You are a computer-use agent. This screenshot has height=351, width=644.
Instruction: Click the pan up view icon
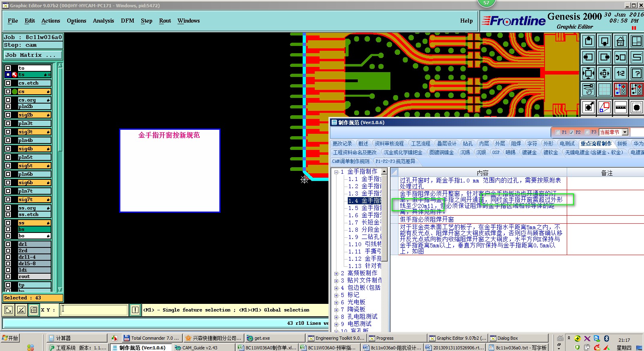click(x=588, y=41)
